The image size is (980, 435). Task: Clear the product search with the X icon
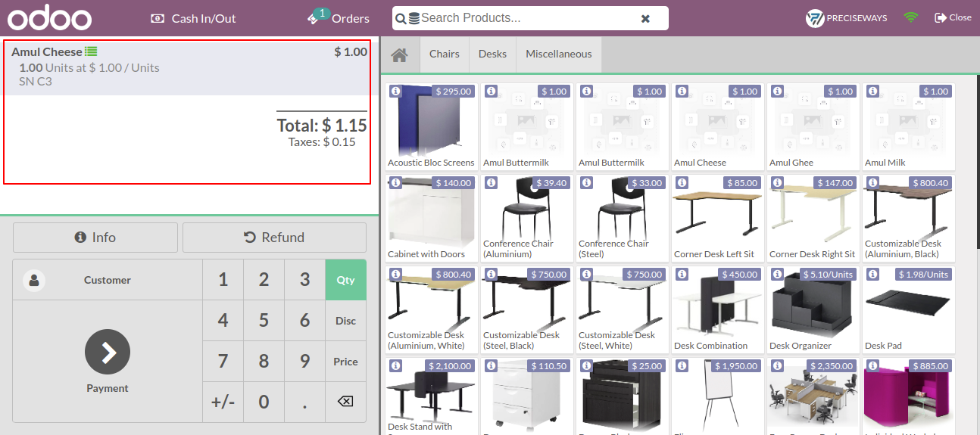[645, 18]
